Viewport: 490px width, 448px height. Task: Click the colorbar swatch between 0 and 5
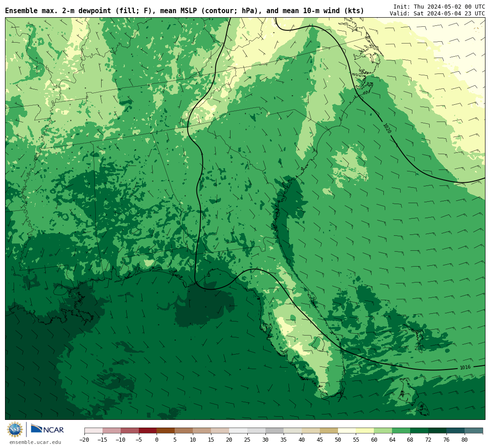(166, 431)
